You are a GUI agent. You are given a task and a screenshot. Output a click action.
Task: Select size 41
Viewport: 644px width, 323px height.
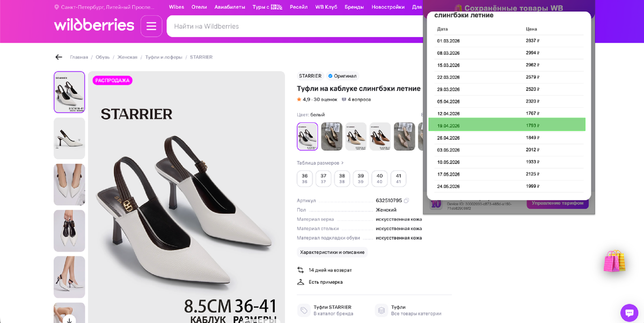tap(398, 179)
